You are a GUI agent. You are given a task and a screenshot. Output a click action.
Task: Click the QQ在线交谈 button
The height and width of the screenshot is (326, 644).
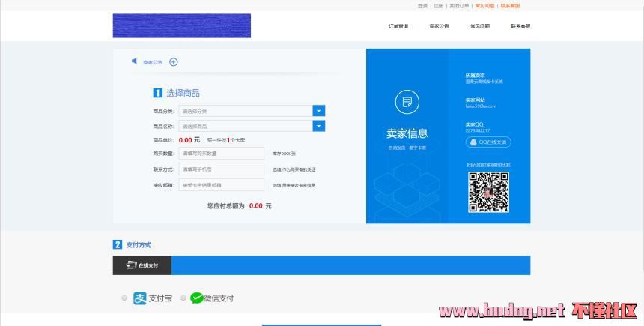coord(488,142)
